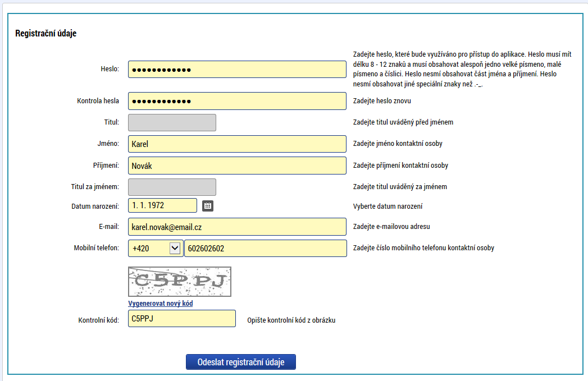This screenshot has height=381, width=588.
Task: Click the hint Zadejte jméno kontaktní osoby
Action: coord(398,144)
